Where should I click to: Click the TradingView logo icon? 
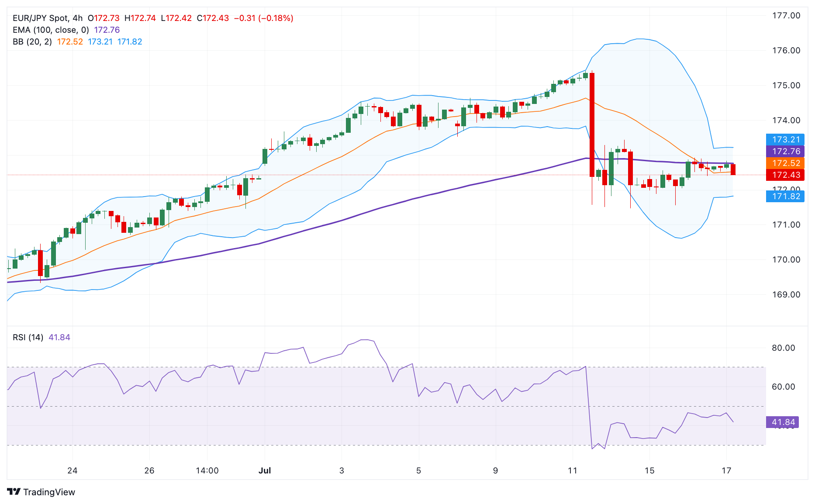tap(14, 492)
